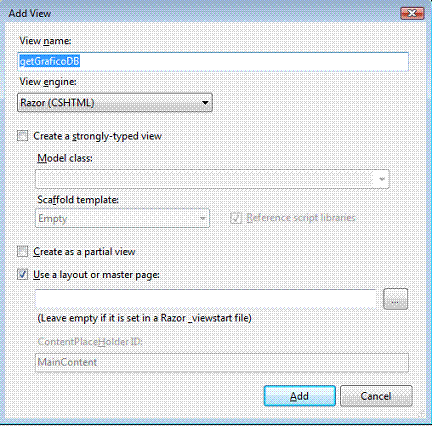Enable Create a strongly-typed view checkbox
The width and height of the screenshot is (432, 426).
(23, 136)
